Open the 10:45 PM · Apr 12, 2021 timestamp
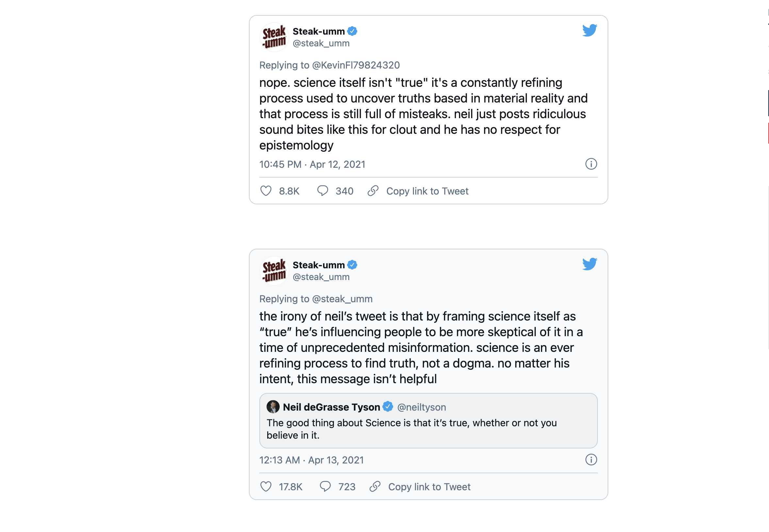Image resolution: width=769 pixels, height=532 pixels. [312, 164]
